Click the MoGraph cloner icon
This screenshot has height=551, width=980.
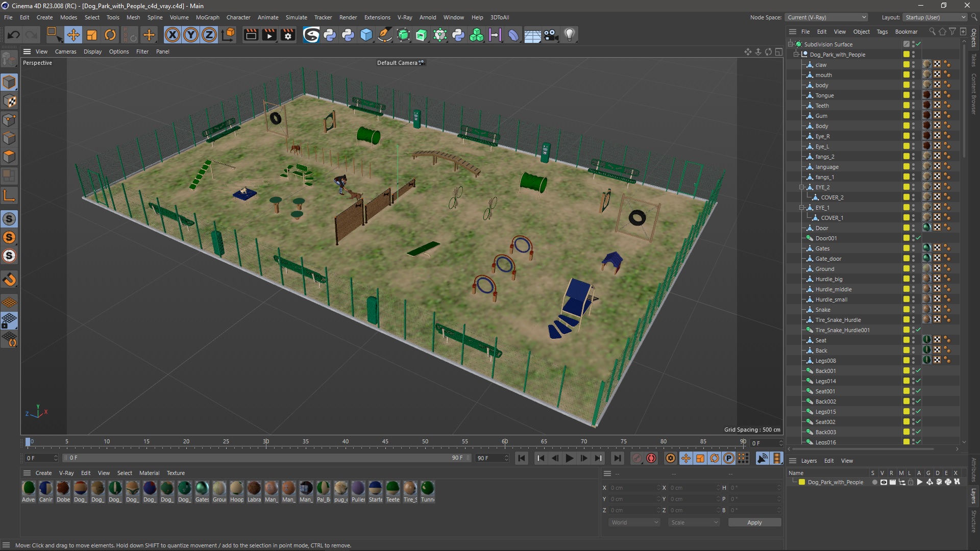coord(477,35)
